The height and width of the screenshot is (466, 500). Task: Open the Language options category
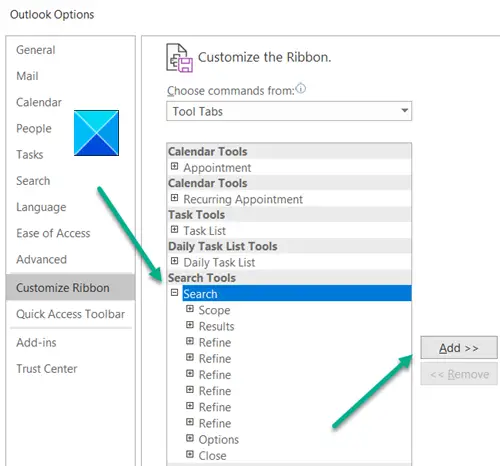pyautogui.click(x=41, y=207)
